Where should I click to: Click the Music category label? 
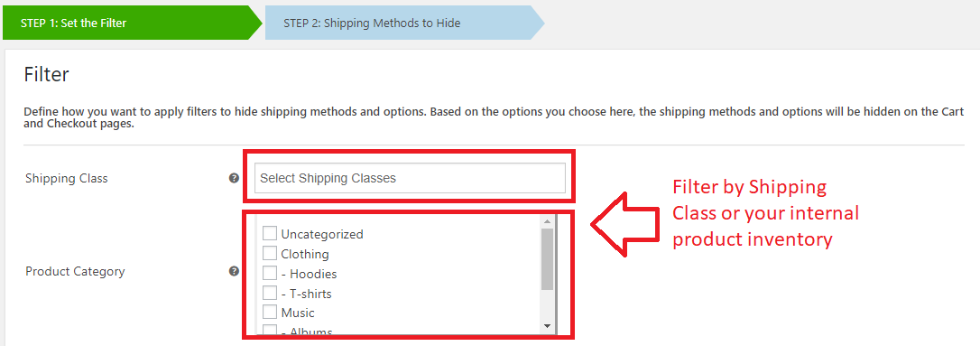tap(298, 313)
